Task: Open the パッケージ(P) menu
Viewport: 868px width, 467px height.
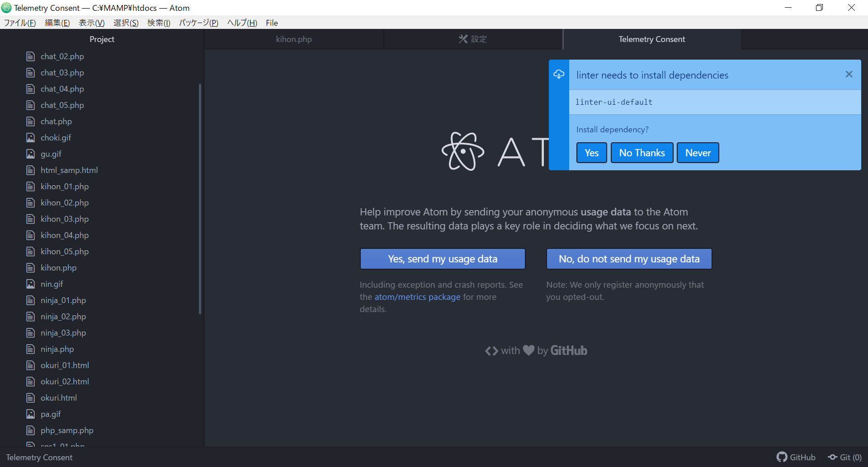Action: 198,23
